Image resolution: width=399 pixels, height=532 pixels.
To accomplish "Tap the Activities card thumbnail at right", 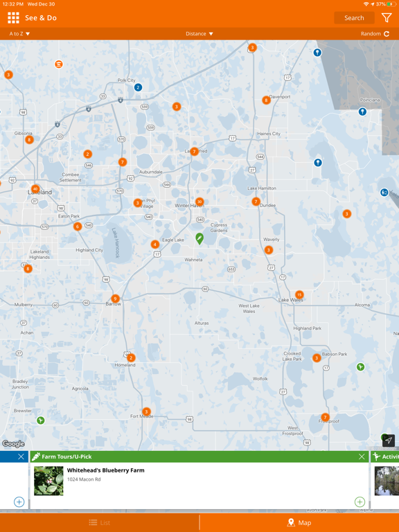I will (x=387, y=481).
